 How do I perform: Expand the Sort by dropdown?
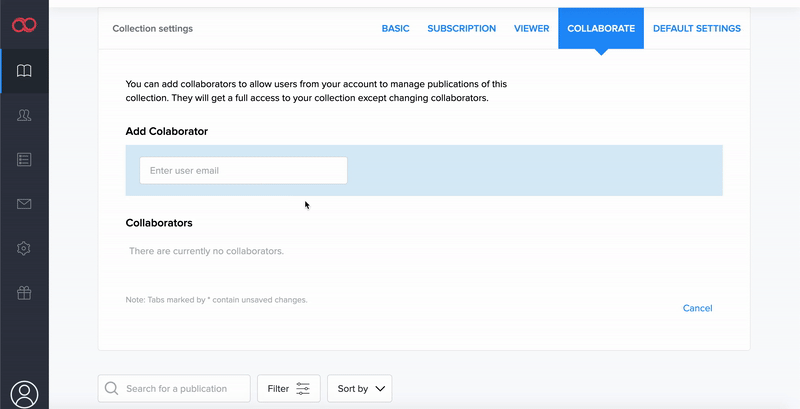pos(359,389)
